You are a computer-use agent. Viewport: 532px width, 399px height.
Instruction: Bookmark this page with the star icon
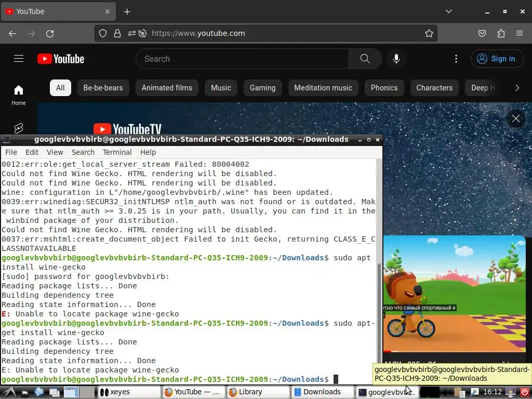[x=429, y=33]
